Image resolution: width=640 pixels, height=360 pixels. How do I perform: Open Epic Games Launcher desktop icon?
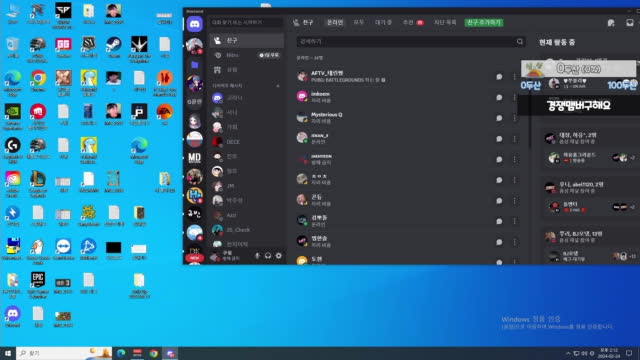point(38,284)
